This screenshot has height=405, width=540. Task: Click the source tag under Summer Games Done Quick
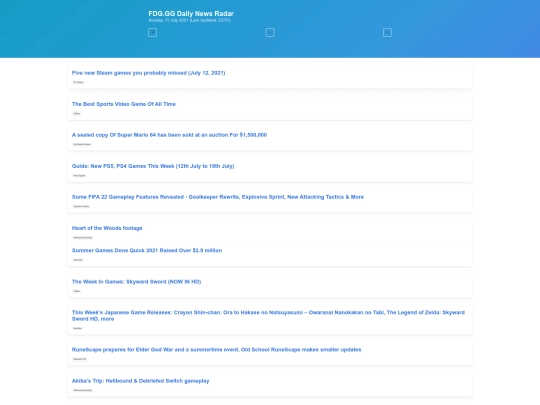click(x=78, y=260)
